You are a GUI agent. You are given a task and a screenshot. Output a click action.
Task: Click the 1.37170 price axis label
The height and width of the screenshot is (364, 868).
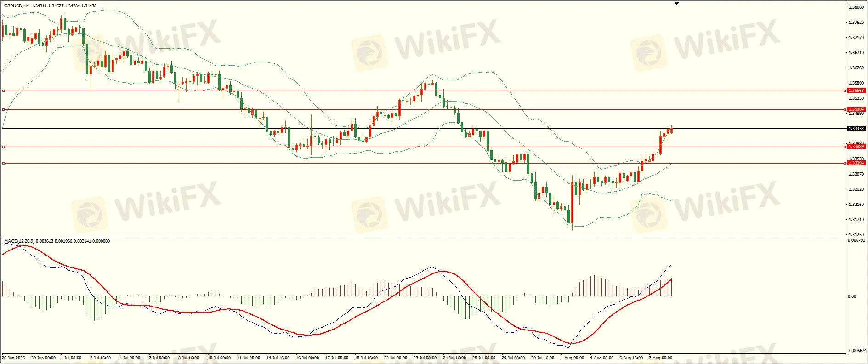(x=857, y=38)
